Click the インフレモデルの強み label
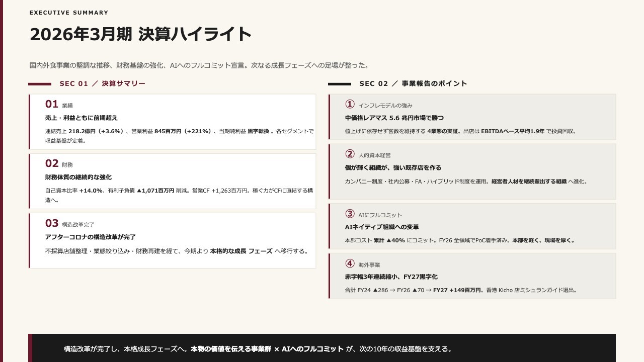The image size is (644, 362). point(385,106)
